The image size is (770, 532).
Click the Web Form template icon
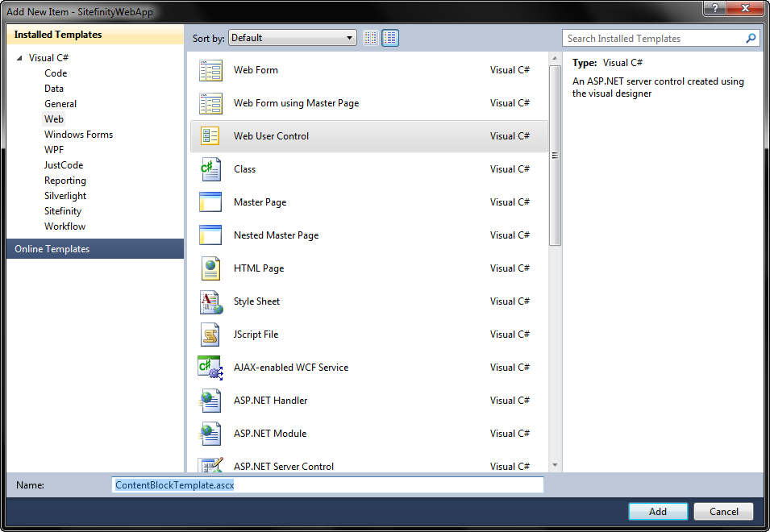[210, 71]
